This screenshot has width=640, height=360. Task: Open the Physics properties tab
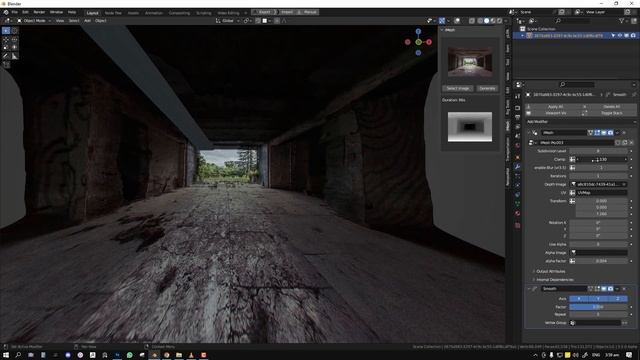[x=518, y=185]
